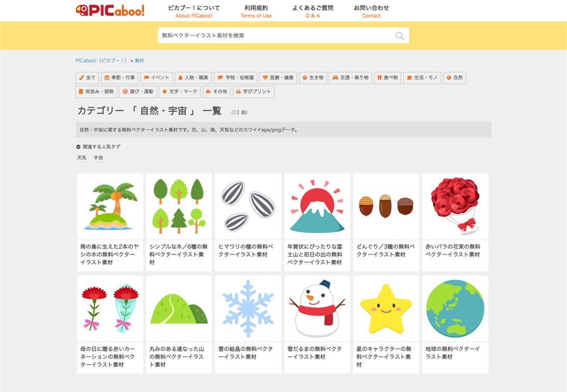
Task: Select 文字・マーク category button
Action: (x=180, y=92)
